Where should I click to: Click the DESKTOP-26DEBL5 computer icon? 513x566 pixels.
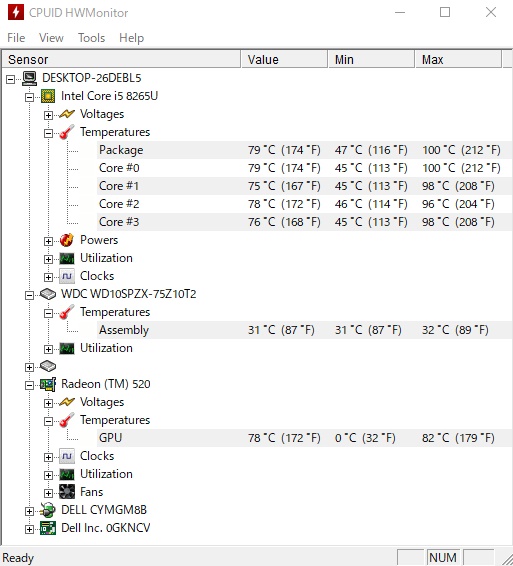[29, 78]
